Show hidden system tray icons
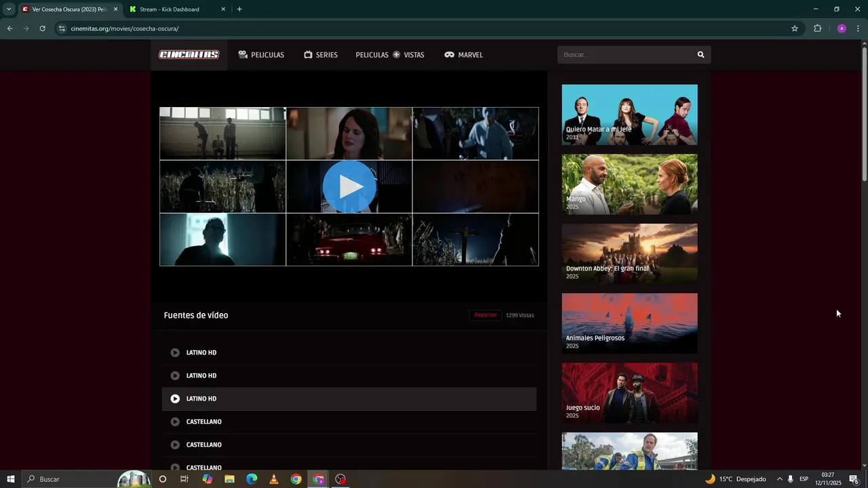The width and height of the screenshot is (868, 488). pos(779,479)
